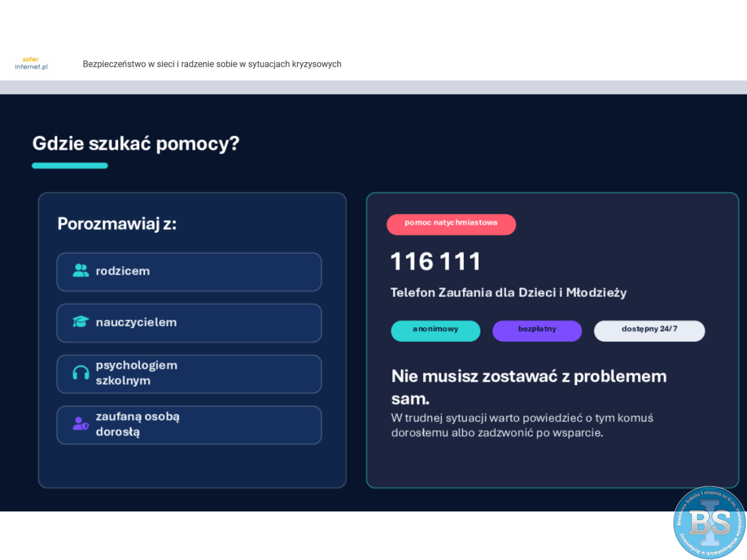Click the purple bezpłatny tag
This screenshot has height=560, width=747.
tap(537, 330)
